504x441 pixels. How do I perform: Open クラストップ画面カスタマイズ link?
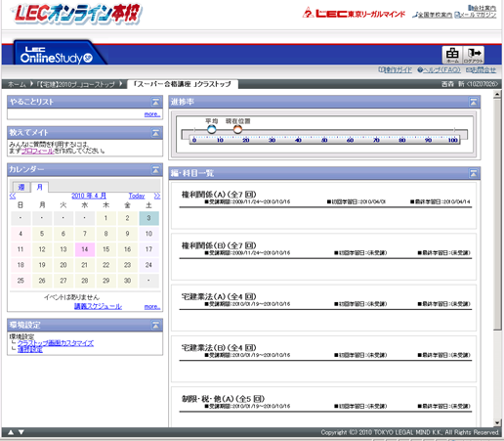pyautogui.click(x=56, y=343)
